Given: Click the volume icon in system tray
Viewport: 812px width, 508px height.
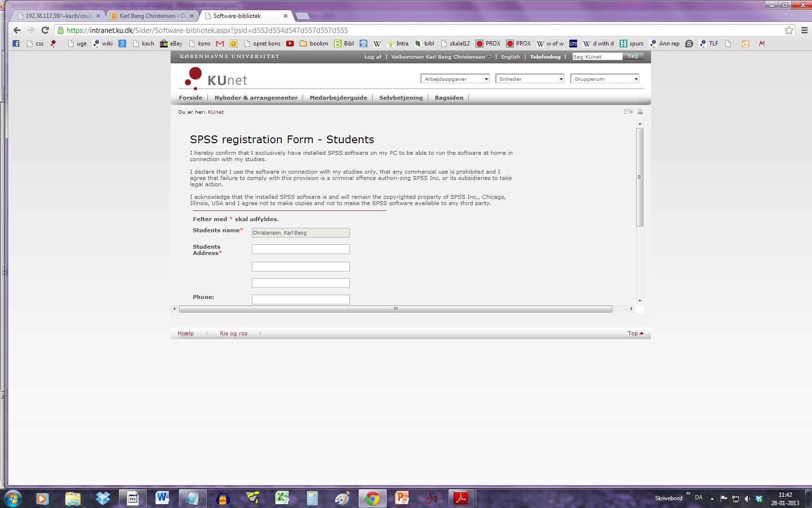Looking at the screenshot, I should [x=747, y=498].
